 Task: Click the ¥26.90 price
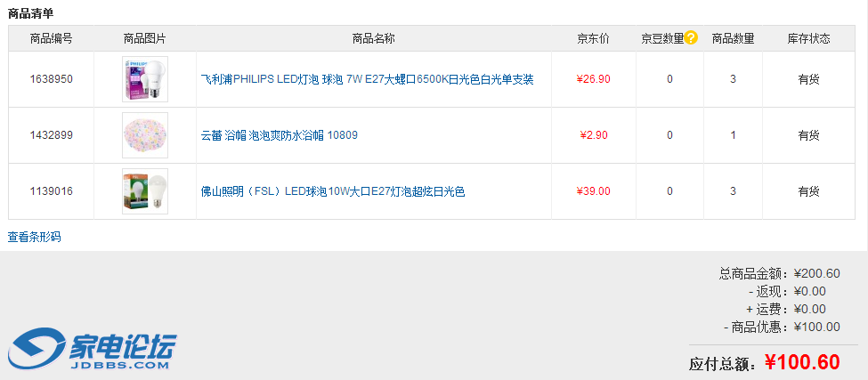click(x=594, y=79)
